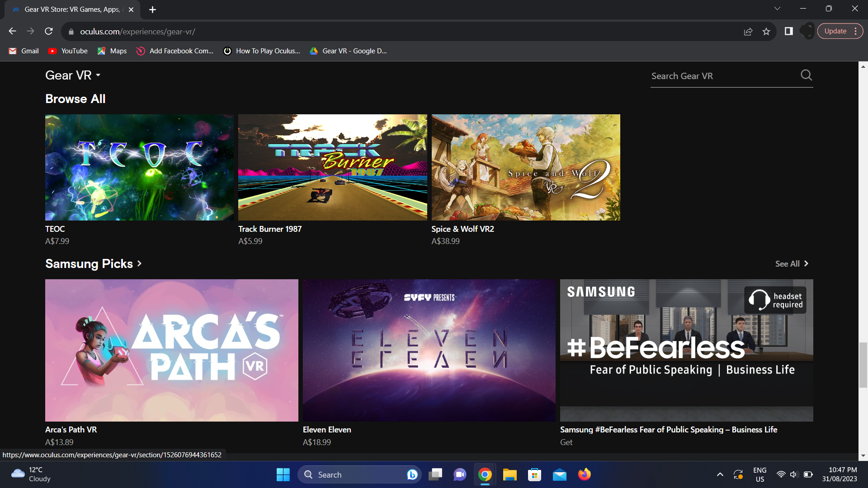Open the Chat app on taskbar
Image resolution: width=868 pixels, height=488 pixels.
click(x=460, y=474)
